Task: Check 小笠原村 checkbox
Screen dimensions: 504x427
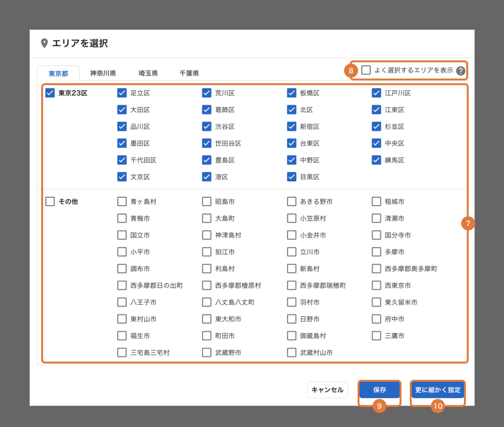Action: tap(292, 218)
